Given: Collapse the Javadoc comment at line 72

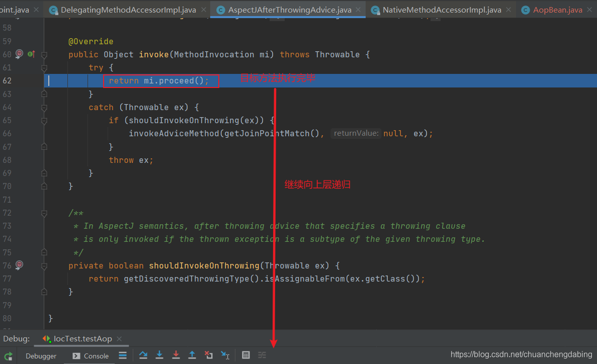Looking at the screenshot, I should point(44,213).
